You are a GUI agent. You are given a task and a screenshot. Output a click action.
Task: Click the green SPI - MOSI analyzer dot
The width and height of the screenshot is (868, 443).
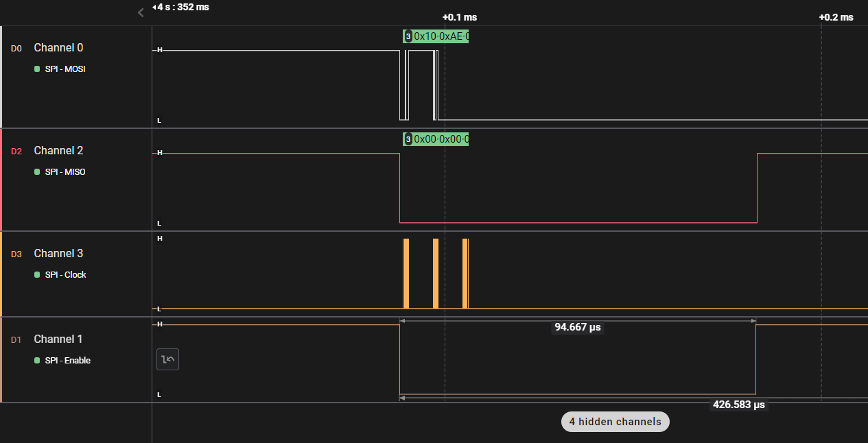(x=37, y=69)
